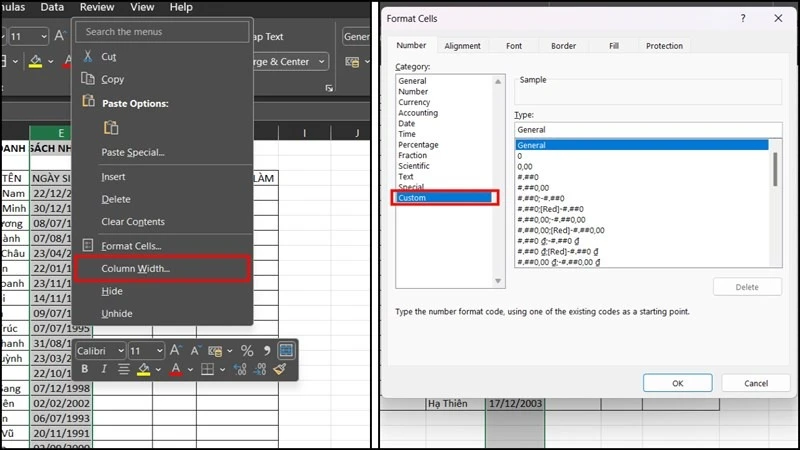800x450 pixels.
Task: Toggle Bold in the mini toolbar
Action: [85, 369]
